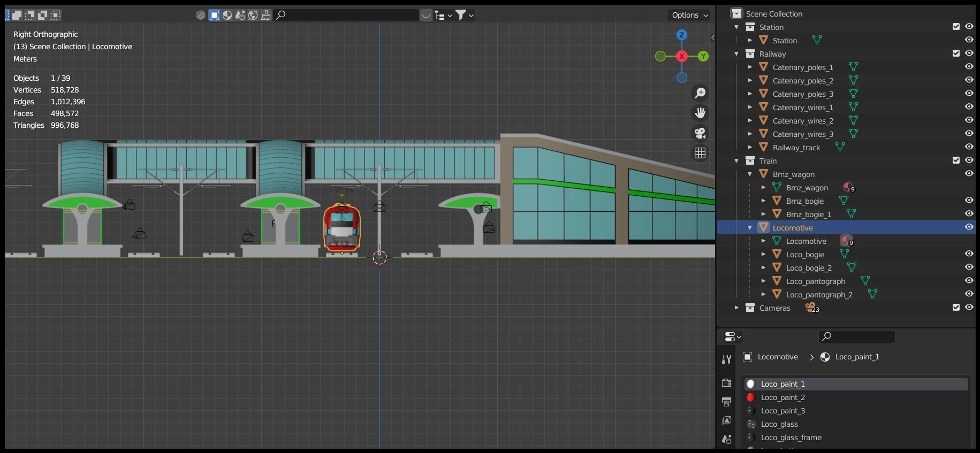Select the Catenary_wires_3 tree row

[846, 134]
